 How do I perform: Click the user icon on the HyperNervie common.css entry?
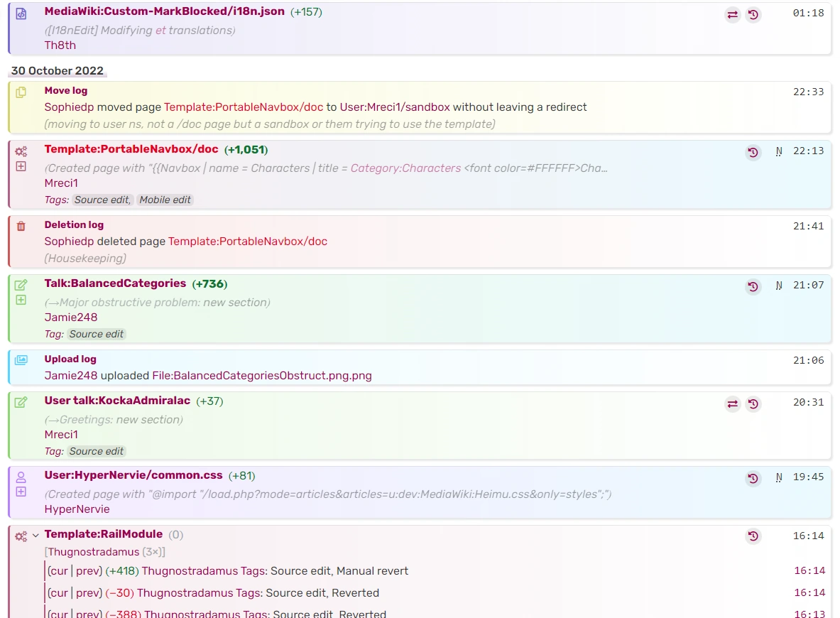[x=21, y=475]
